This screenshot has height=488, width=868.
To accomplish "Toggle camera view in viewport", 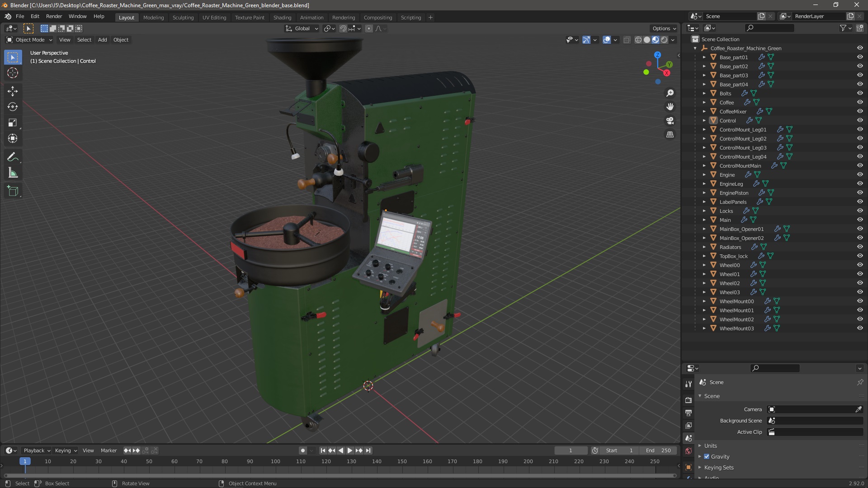I will [670, 121].
